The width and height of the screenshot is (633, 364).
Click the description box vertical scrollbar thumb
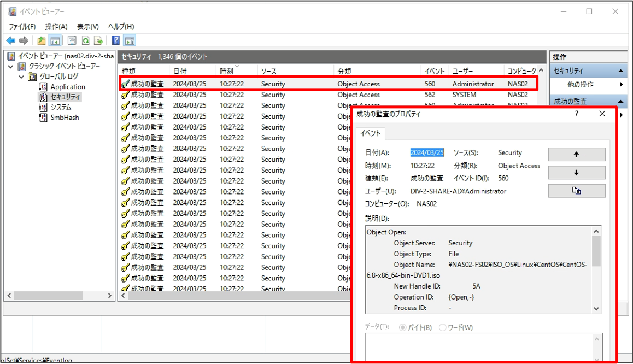(x=596, y=251)
